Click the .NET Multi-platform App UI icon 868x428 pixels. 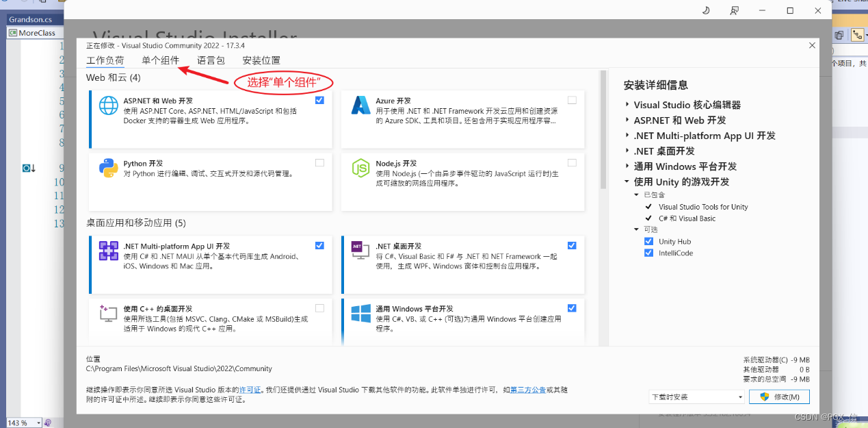[x=109, y=251]
